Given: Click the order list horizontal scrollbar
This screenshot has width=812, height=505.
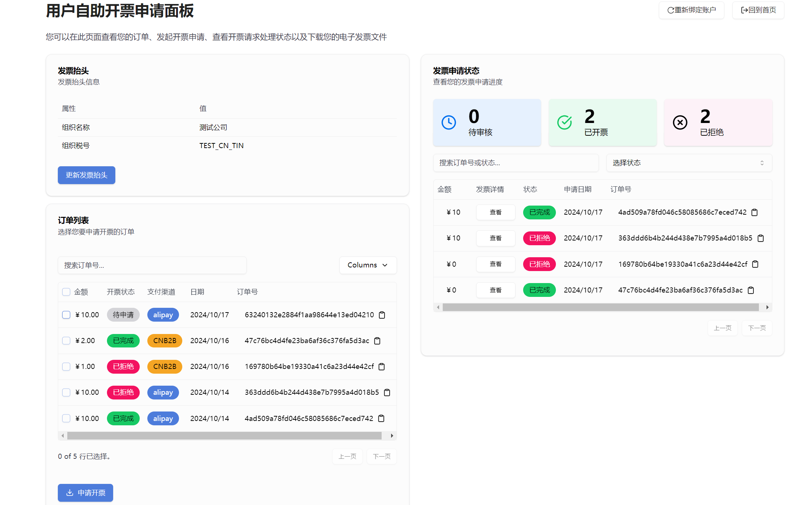Looking at the screenshot, I should point(224,436).
